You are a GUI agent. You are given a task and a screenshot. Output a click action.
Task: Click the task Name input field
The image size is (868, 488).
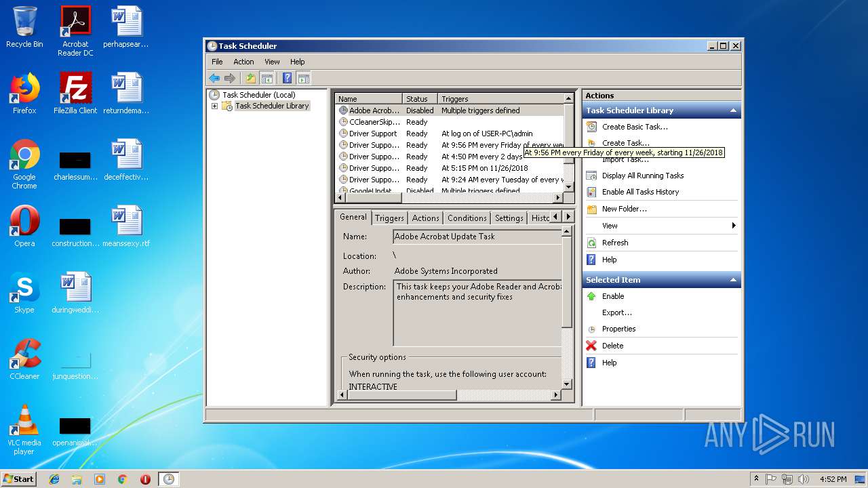pyautogui.click(x=477, y=237)
